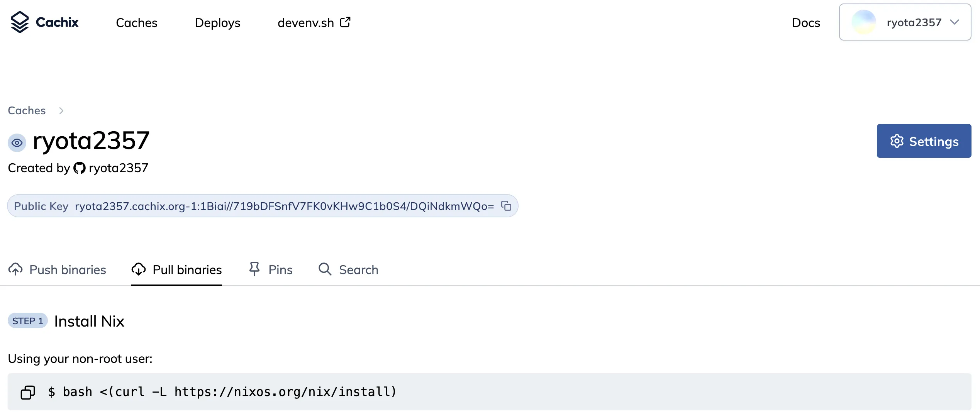Image resolution: width=980 pixels, height=420 pixels.
Task: Copy the bash install command
Action: click(x=28, y=392)
